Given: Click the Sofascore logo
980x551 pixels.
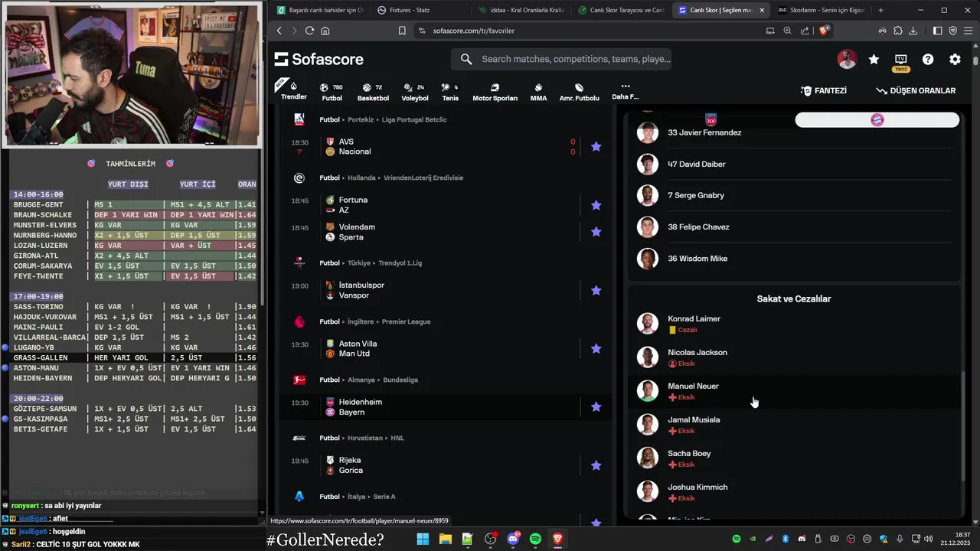Looking at the screenshot, I should [318, 59].
